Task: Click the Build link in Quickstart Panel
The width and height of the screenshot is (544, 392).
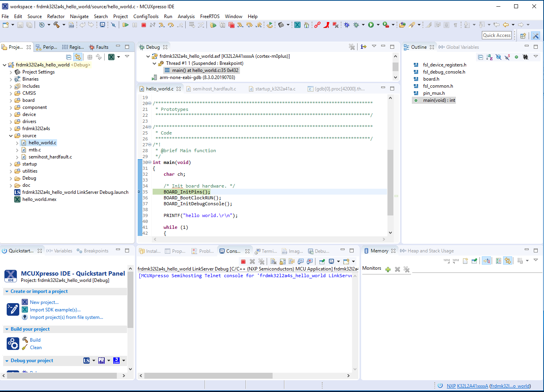Action: point(35,340)
